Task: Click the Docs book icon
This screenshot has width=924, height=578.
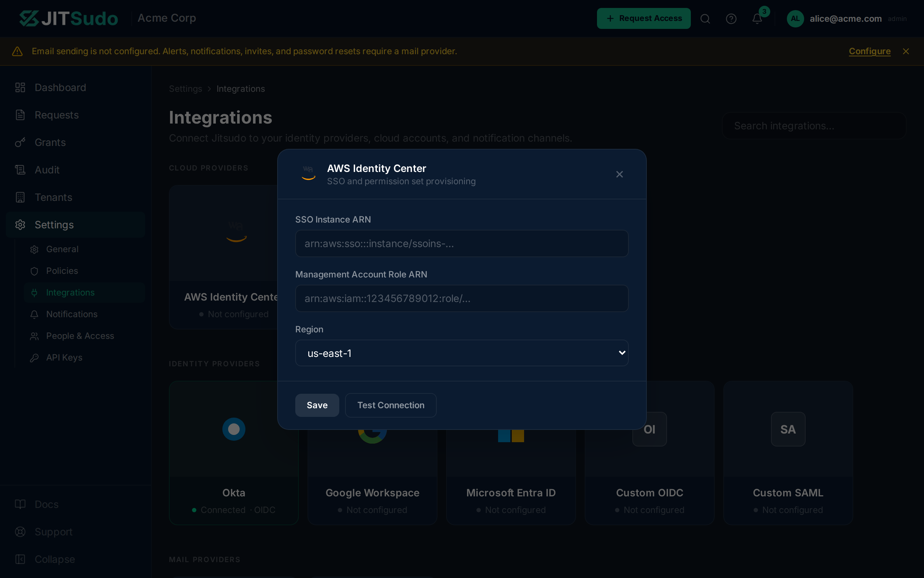Action: [20, 504]
